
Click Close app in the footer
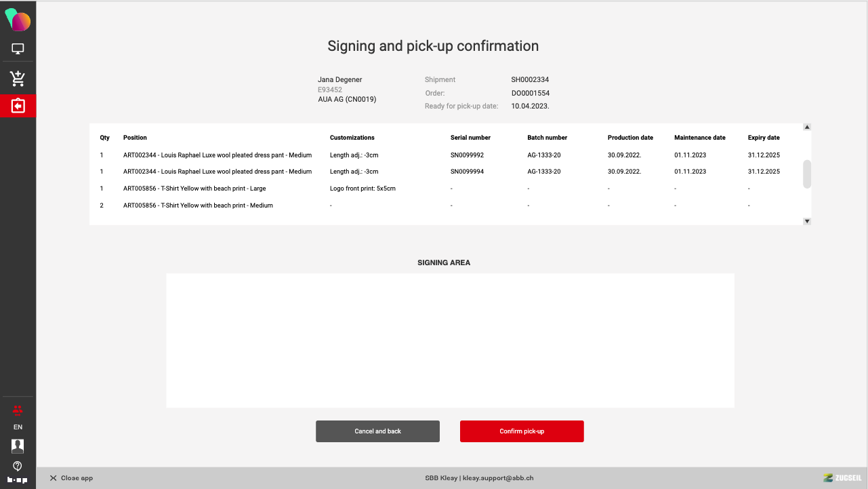tap(71, 478)
